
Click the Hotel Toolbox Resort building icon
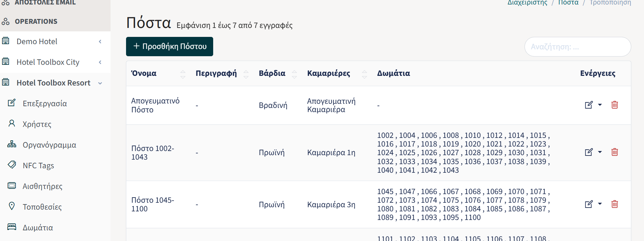click(x=6, y=82)
